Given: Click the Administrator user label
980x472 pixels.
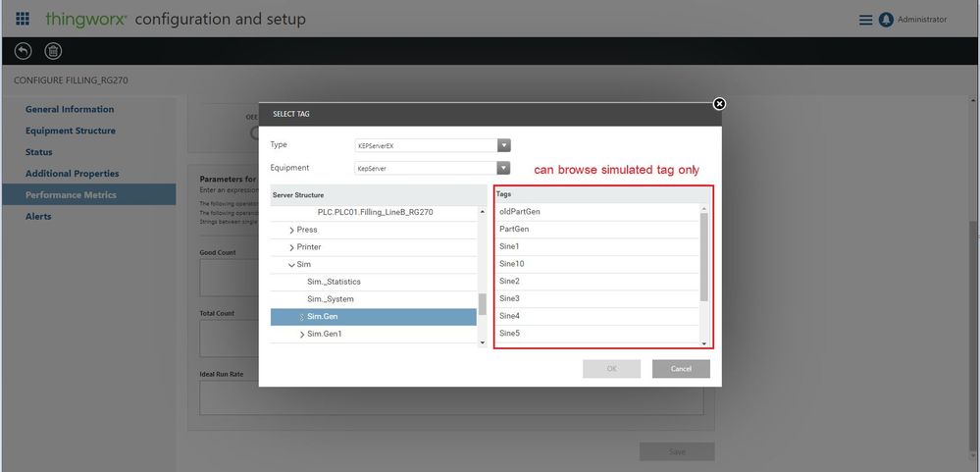Looking at the screenshot, I should (x=922, y=20).
